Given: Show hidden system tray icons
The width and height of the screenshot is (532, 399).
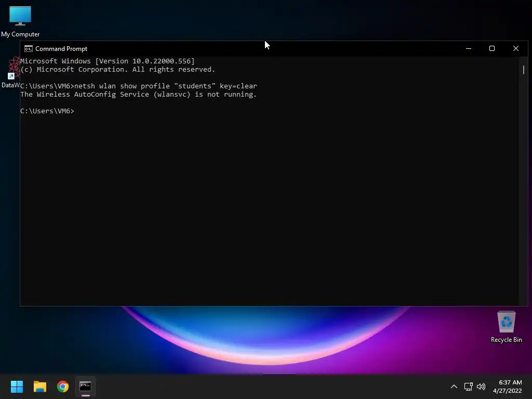Looking at the screenshot, I should [454, 387].
